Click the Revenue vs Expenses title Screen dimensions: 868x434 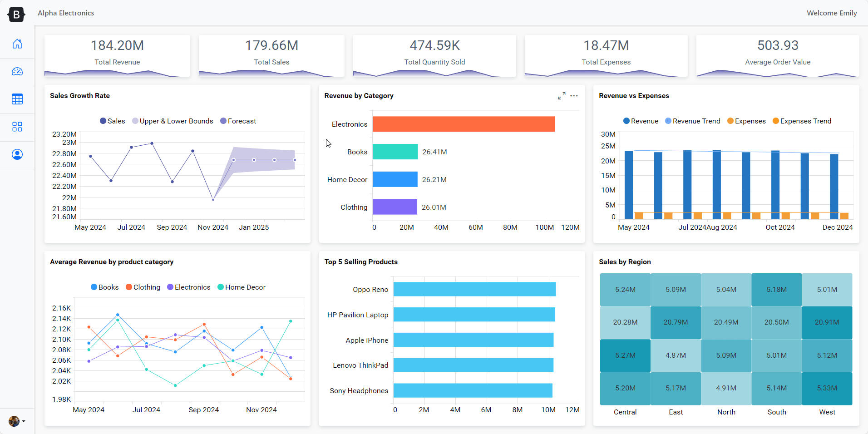(634, 96)
